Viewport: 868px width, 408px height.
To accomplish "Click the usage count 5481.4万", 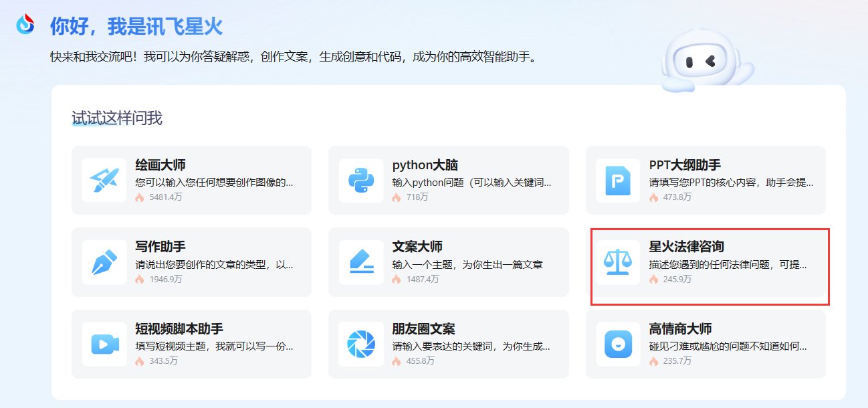I will (166, 197).
